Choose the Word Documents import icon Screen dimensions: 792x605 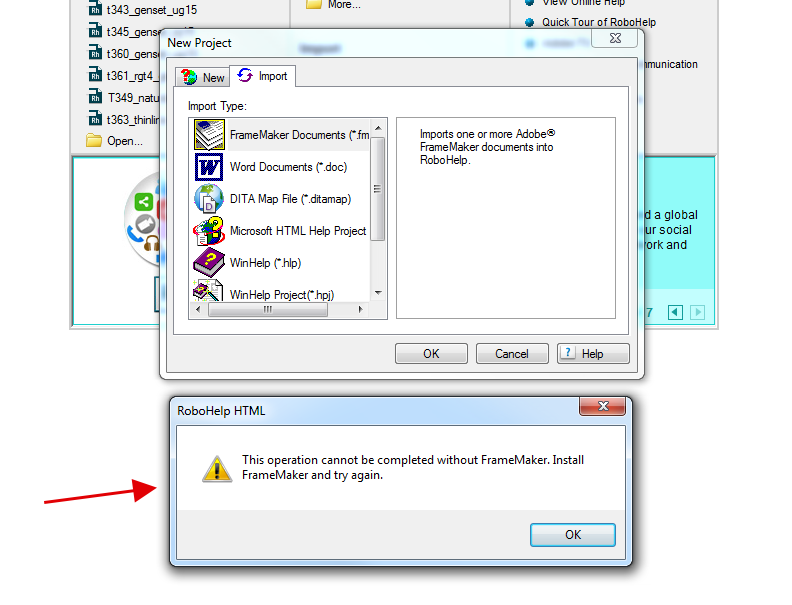[209, 167]
